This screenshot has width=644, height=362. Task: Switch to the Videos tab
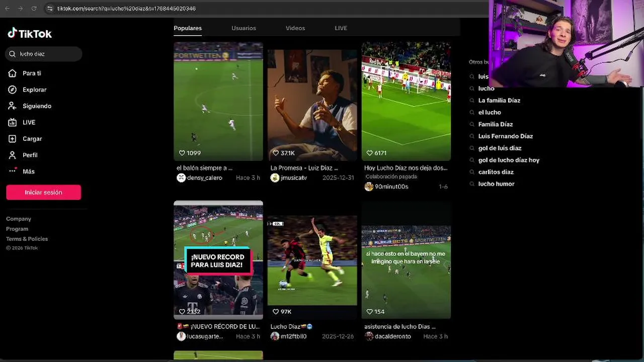pyautogui.click(x=295, y=28)
